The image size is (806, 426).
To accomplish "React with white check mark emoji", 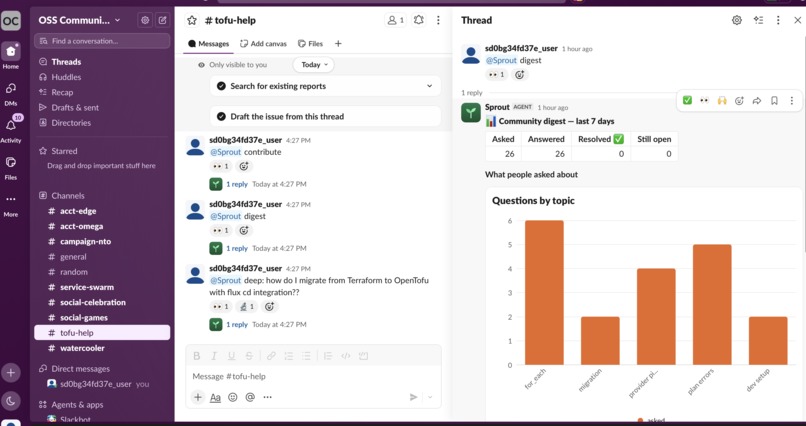I will (687, 100).
